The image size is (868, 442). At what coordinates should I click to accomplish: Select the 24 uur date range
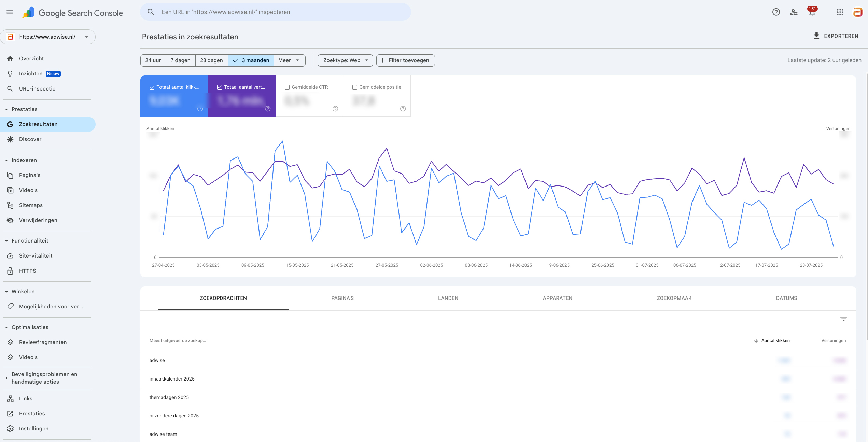pos(153,60)
